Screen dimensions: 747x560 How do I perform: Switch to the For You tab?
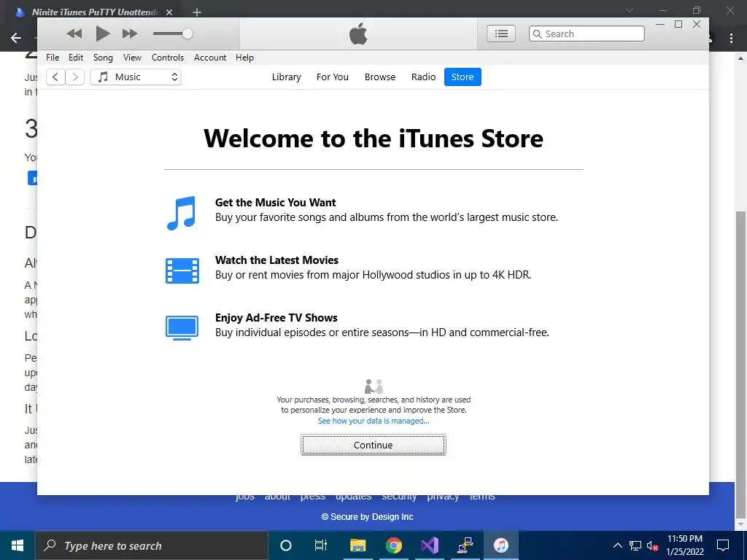[333, 77]
